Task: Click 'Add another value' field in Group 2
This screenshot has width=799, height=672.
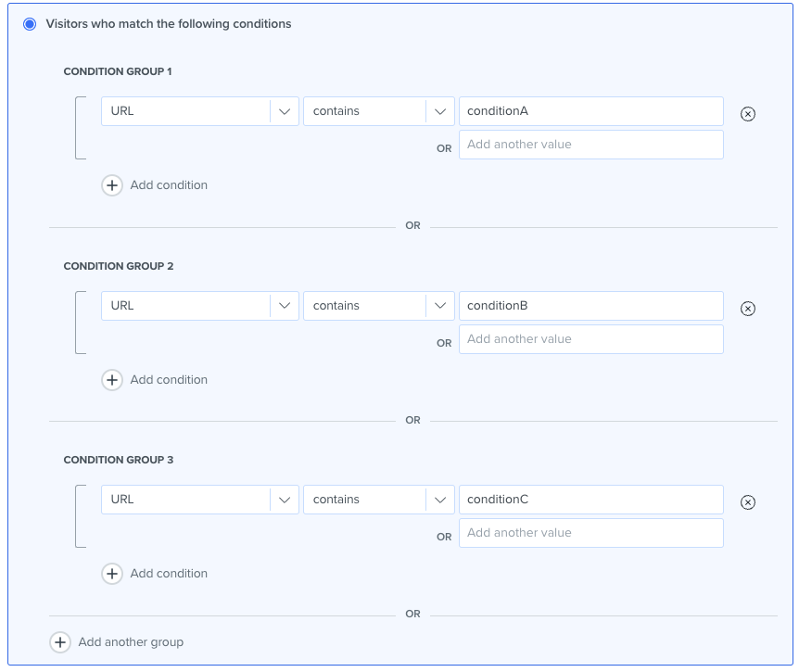Action: pos(591,339)
